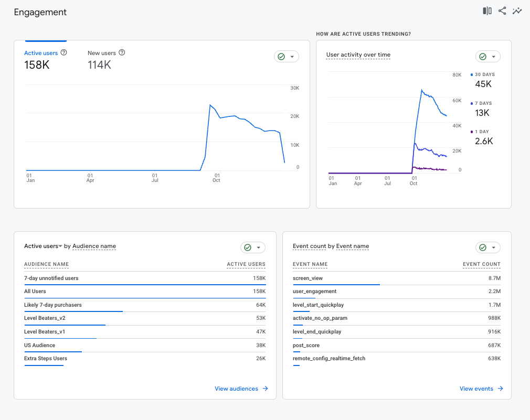Open the User activity over time report link
530x420 pixels.
[x=358, y=55]
